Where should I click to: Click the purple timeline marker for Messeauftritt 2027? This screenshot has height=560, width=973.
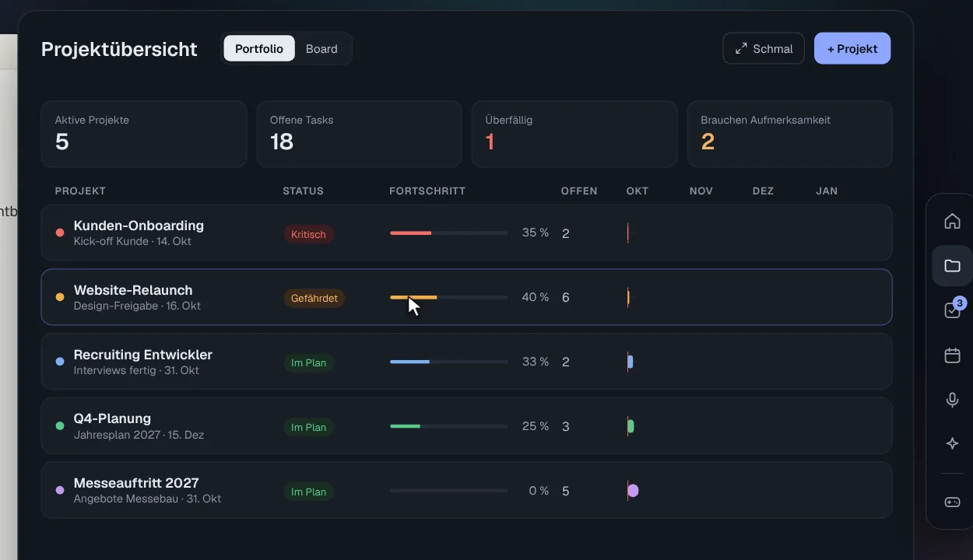633,491
